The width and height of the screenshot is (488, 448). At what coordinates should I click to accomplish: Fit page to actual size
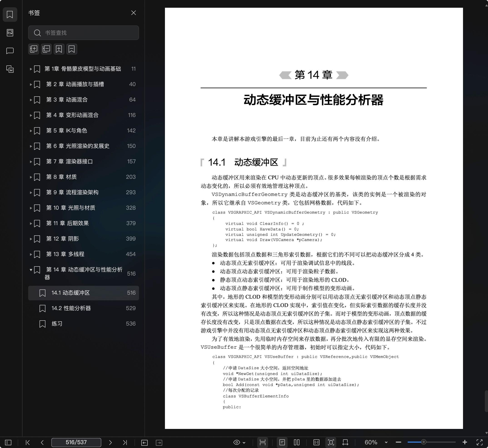[x=316, y=442]
